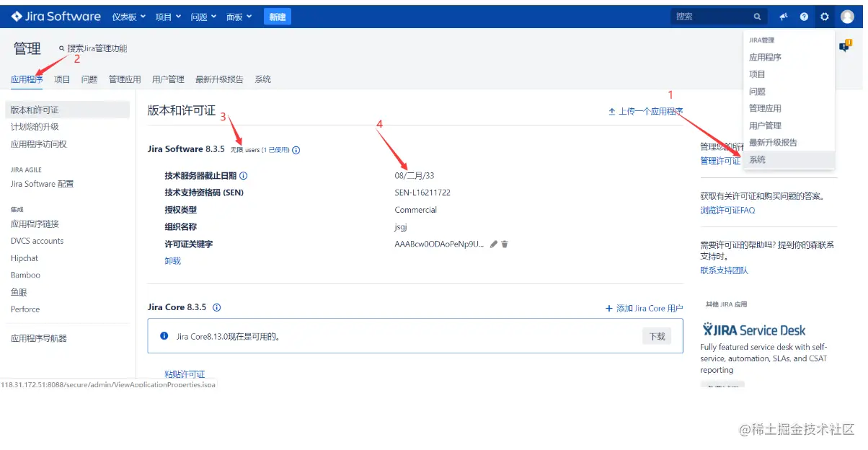Open the Jira settings gear icon
Viewport: 868px width, 450px height.
tap(824, 16)
